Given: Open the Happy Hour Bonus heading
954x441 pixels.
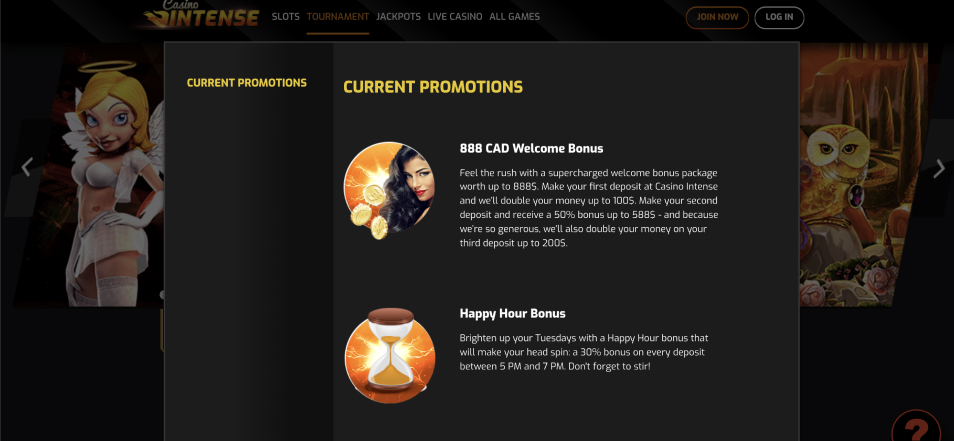Looking at the screenshot, I should [513, 314].
